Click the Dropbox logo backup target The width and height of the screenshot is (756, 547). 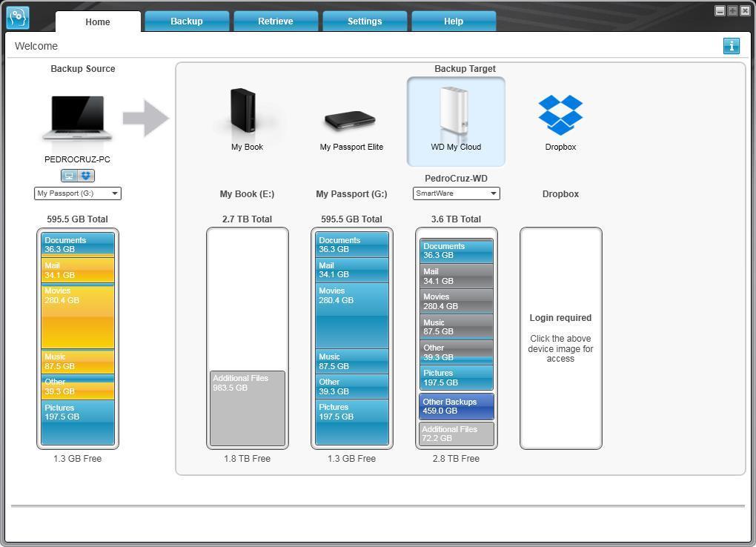(x=560, y=115)
